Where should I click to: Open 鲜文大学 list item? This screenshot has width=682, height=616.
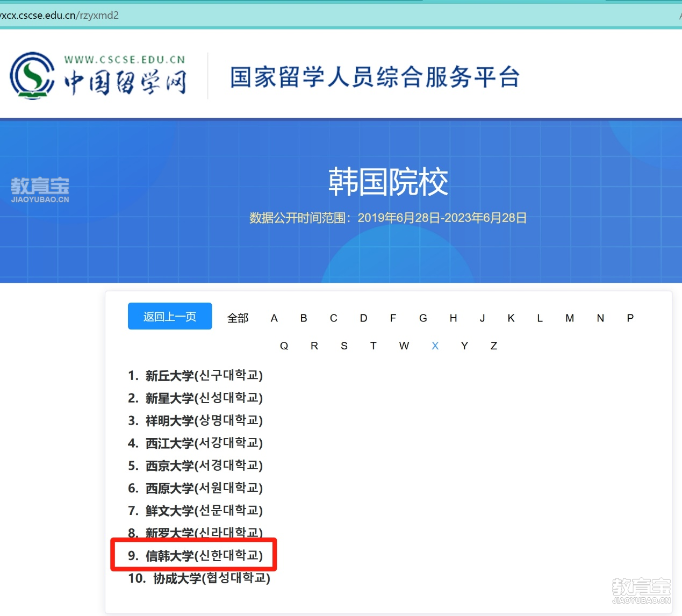196,511
